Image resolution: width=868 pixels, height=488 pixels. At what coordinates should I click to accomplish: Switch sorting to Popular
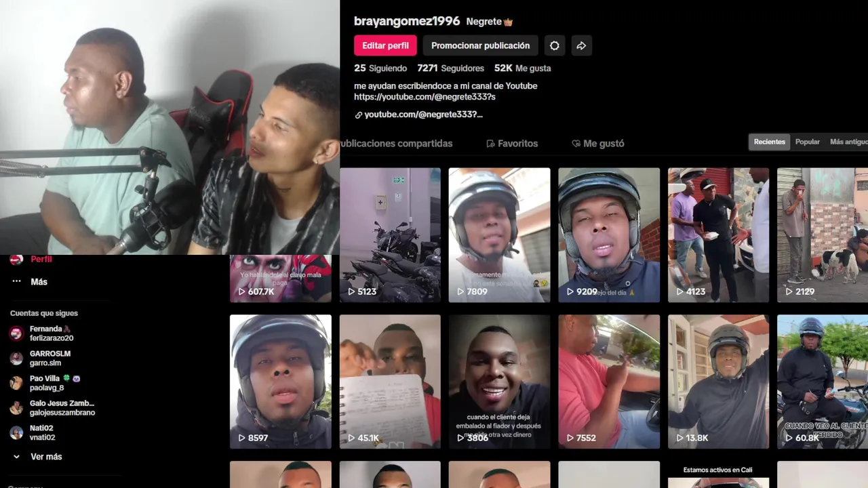pyautogui.click(x=807, y=142)
